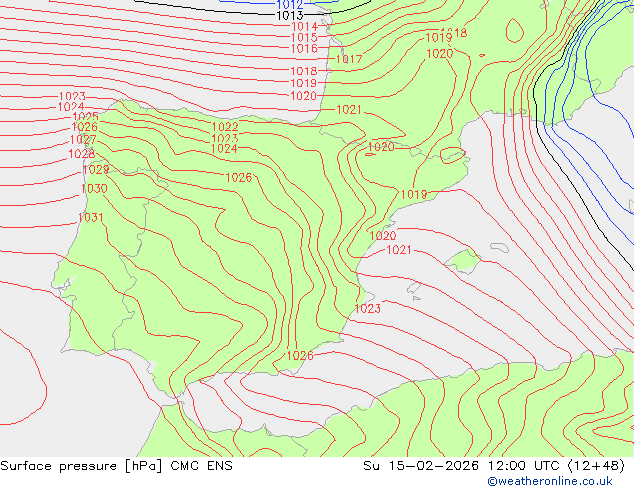Image resolution: width=634 pixels, height=490 pixels.
Task: Click the 'Surface pressure [hPa] CMC ENS' caption
Action: [x=116, y=466]
